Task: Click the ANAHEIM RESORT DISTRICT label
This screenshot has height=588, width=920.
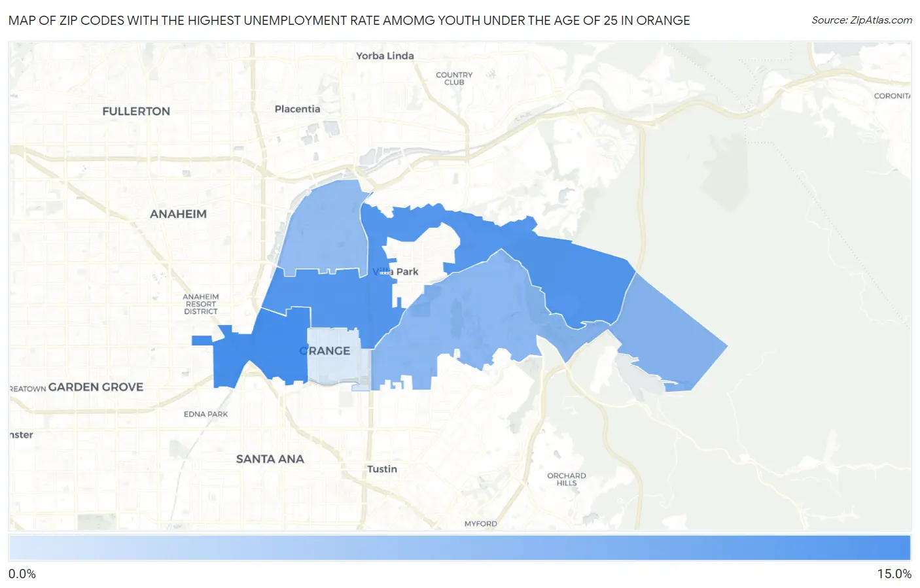Action: [x=201, y=304]
